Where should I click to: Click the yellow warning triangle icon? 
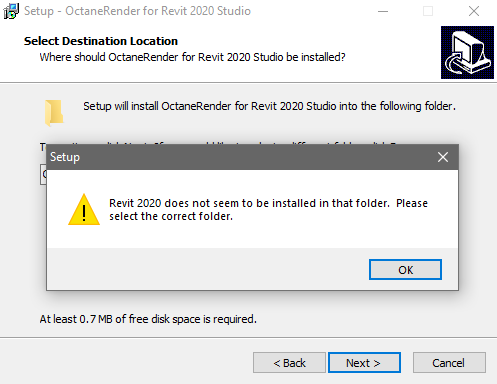point(84,210)
